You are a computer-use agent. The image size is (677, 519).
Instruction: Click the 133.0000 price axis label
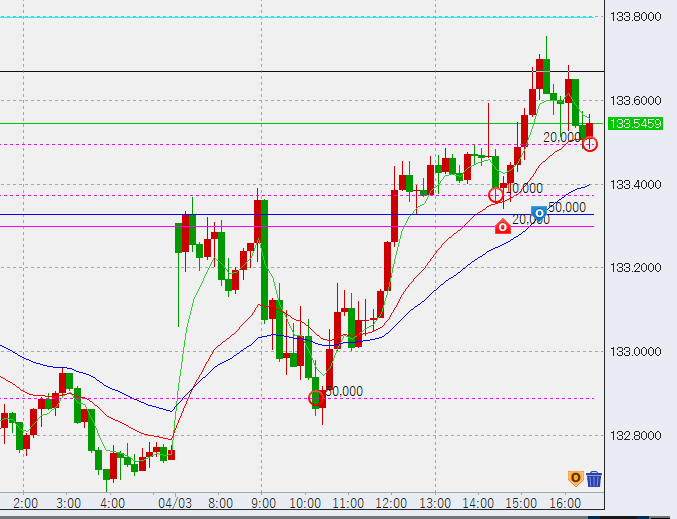coord(636,352)
